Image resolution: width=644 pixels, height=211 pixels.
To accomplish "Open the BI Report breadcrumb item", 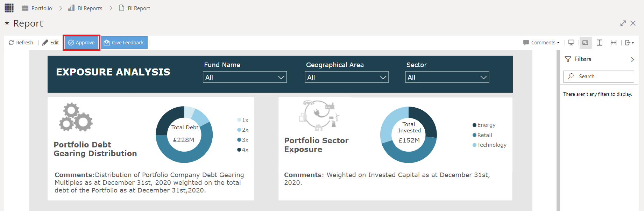I will [x=139, y=8].
